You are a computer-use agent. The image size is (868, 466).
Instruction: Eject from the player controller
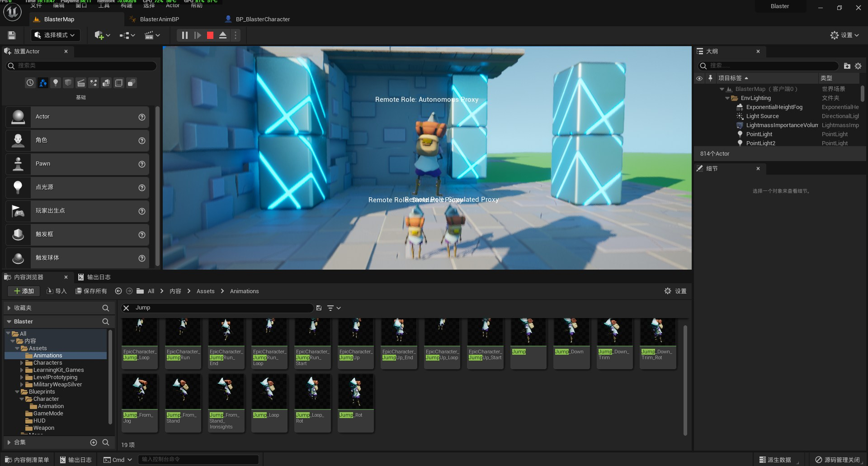click(223, 35)
